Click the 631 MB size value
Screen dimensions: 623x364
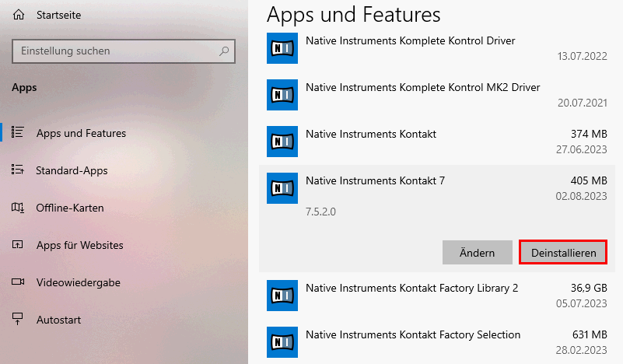click(x=590, y=335)
